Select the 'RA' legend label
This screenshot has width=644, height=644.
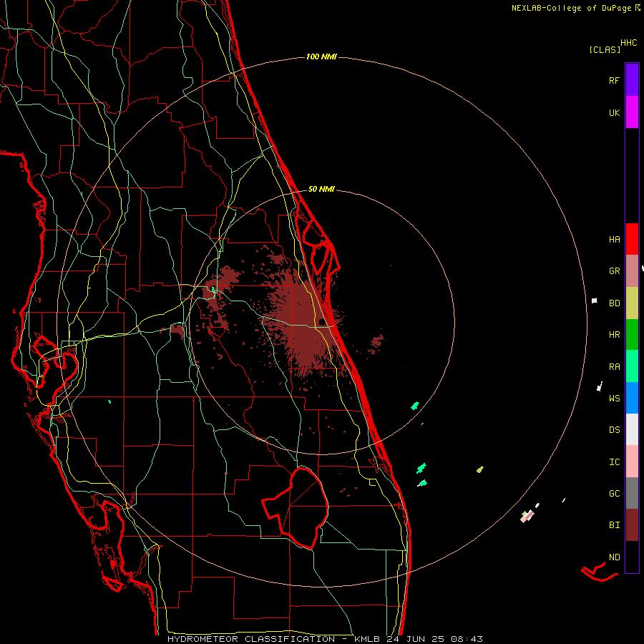614,367
